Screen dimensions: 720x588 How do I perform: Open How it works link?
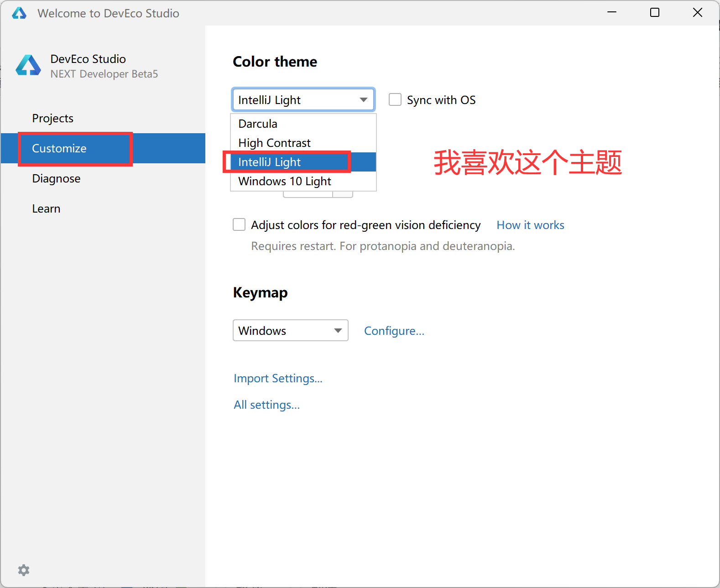click(x=530, y=225)
